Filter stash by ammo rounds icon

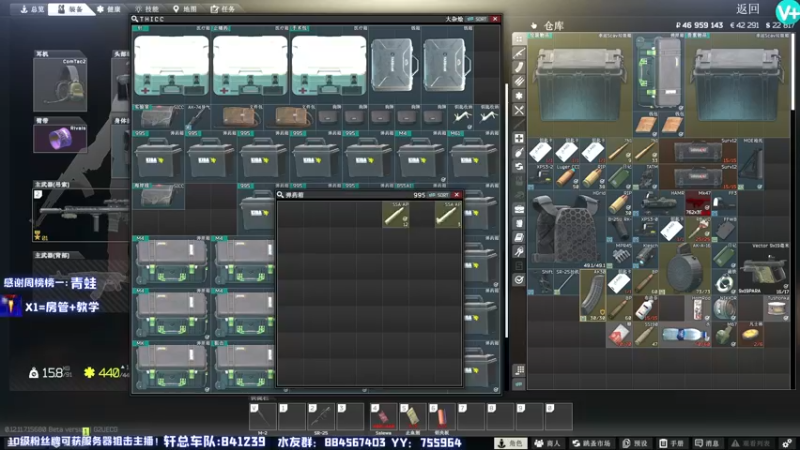click(x=519, y=82)
